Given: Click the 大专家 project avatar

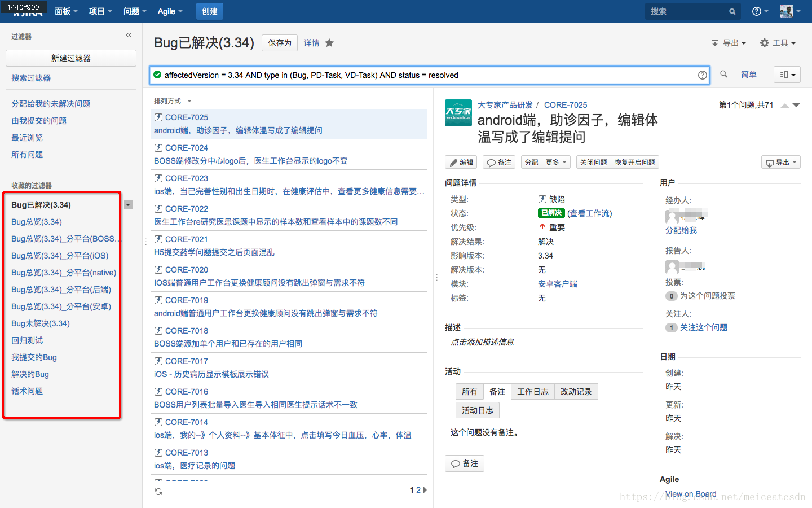Looking at the screenshot, I should click(x=458, y=113).
